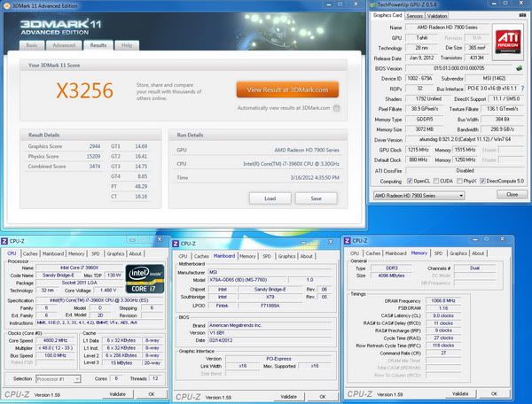Viewport: 532px width, 404px height.
Task: Click Validate in middle Mainboard CPU-Z window
Action: (288, 397)
